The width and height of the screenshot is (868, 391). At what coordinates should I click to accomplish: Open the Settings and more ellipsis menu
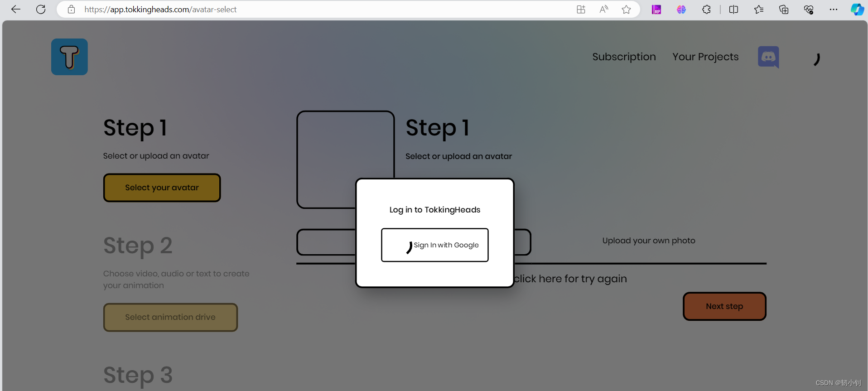[x=834, y=10]
